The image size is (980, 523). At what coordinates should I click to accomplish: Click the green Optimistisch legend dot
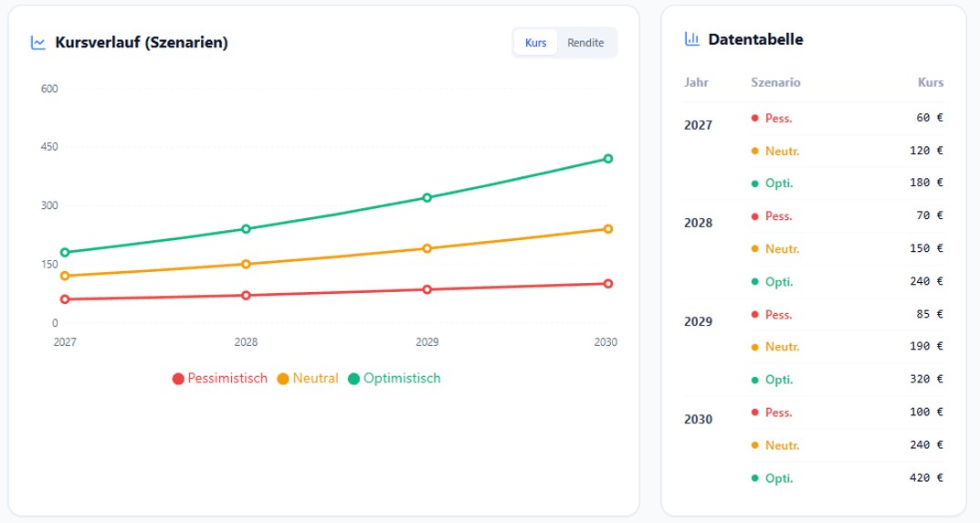tap(354, 379)
